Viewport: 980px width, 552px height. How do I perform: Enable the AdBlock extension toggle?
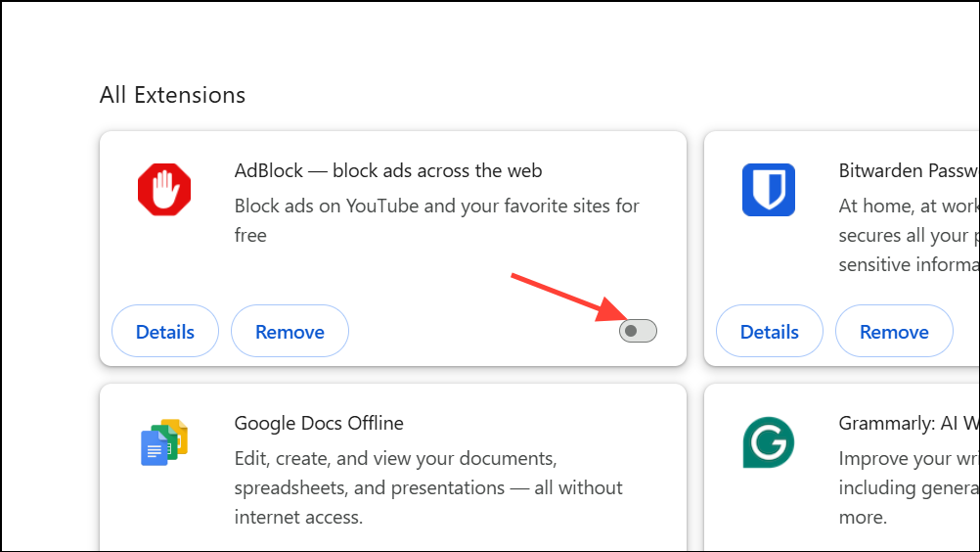coord(638,331)
